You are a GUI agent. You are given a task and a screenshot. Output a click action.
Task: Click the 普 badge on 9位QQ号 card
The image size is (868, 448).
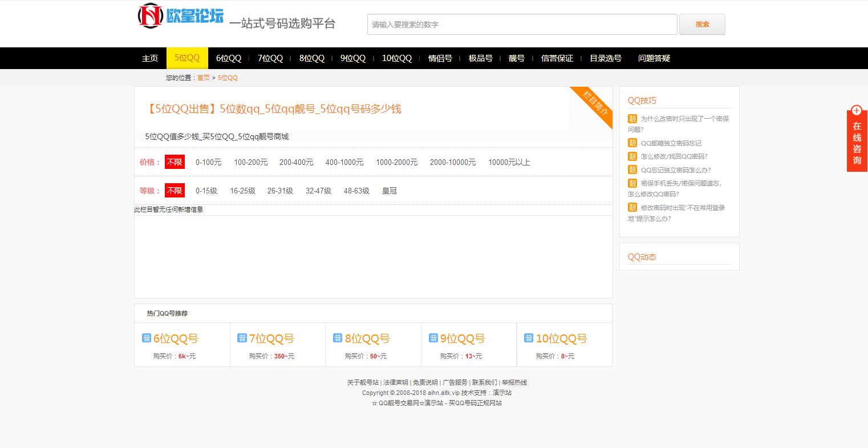[x=433, y=337]
